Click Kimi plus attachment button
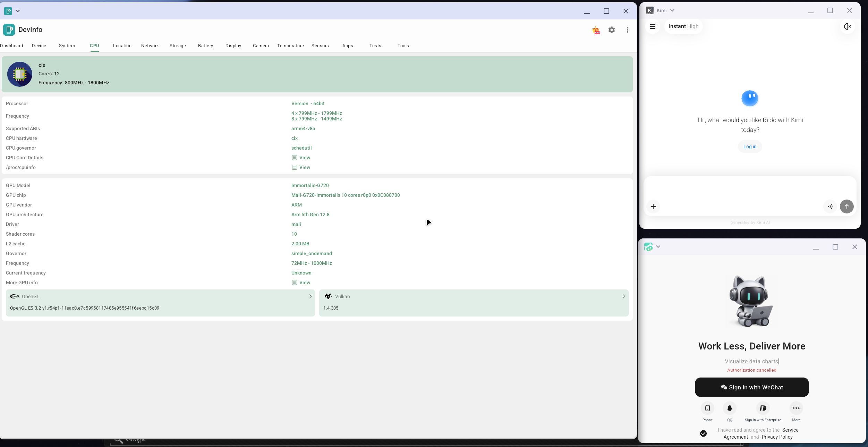 pos(653,206)
